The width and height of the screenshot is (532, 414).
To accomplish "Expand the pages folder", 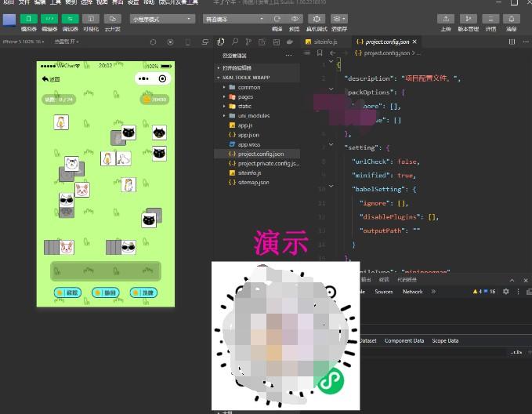I will tap(244, 96).
